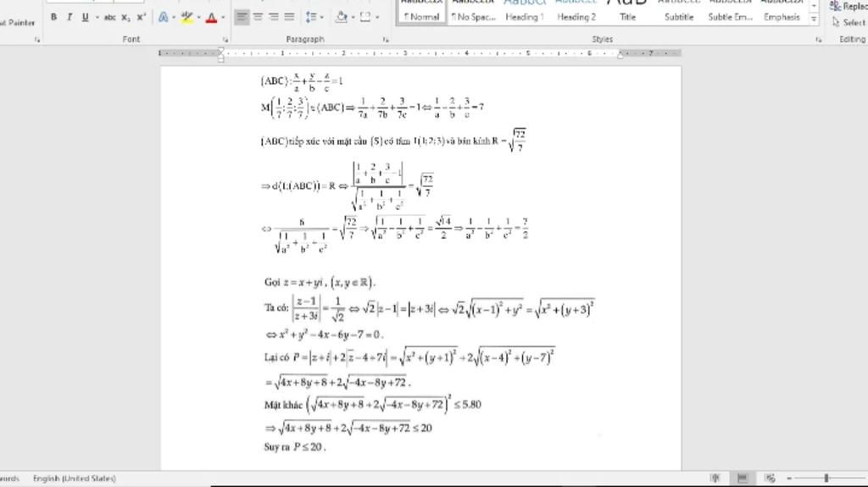The image size is (868, 487).
Task: Switch to Read Mode view
Action: (x=715, y=479)
